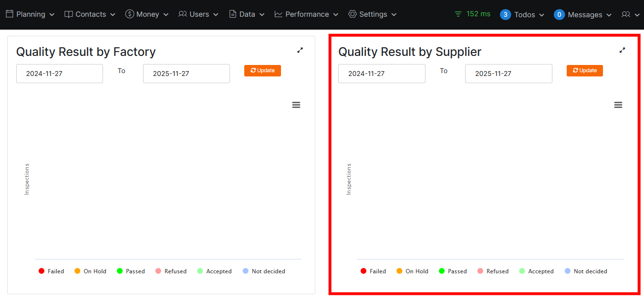Open the Planning dropdown menu
This screenshot has width=644, height=301.
tap(30, 14)
